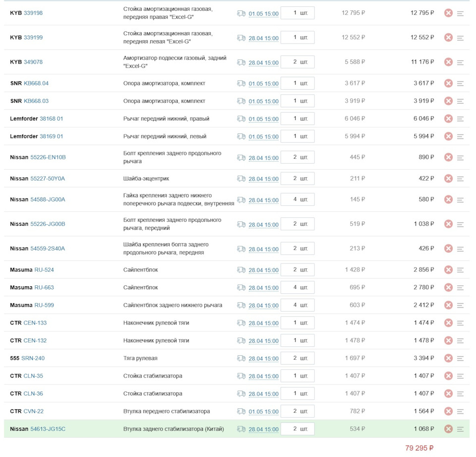Remove KYB 339198 item with red X
Screen dimensions: 476x457
[448, 13]
